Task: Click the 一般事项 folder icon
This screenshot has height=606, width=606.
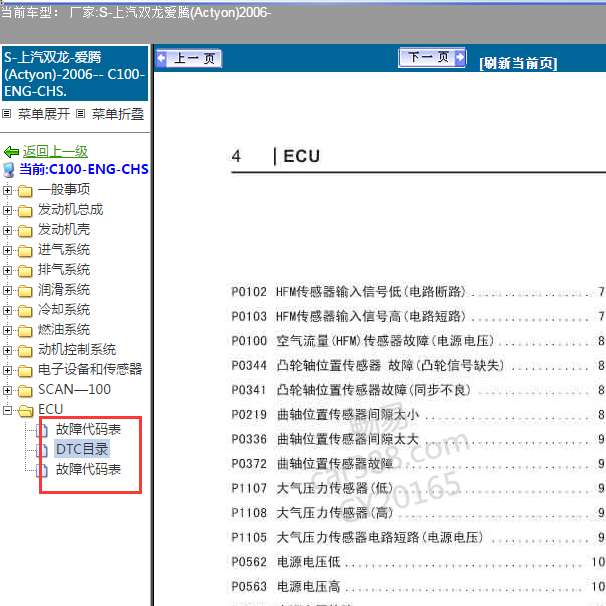Action: click(x=25, y=191)
